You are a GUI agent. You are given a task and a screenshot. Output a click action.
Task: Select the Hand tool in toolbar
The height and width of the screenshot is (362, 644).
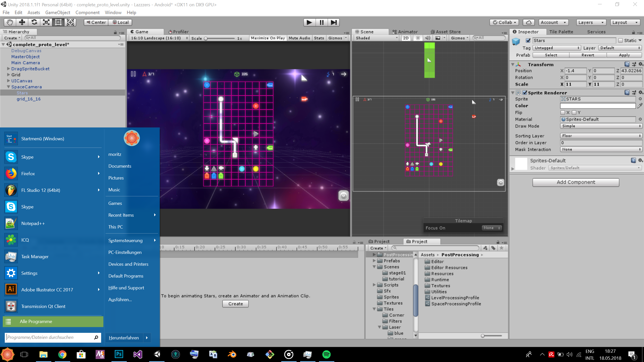pos(10,22)
